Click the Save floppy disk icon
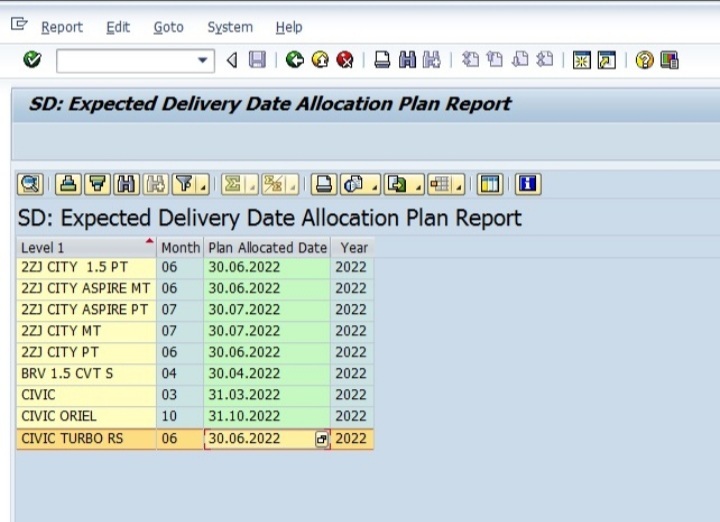The height and width of the screenshot is (522, 720). [x=257, y=60]
